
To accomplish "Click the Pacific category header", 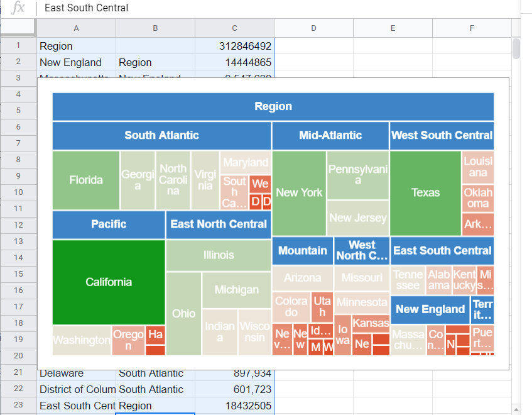I will coord(108,224).
